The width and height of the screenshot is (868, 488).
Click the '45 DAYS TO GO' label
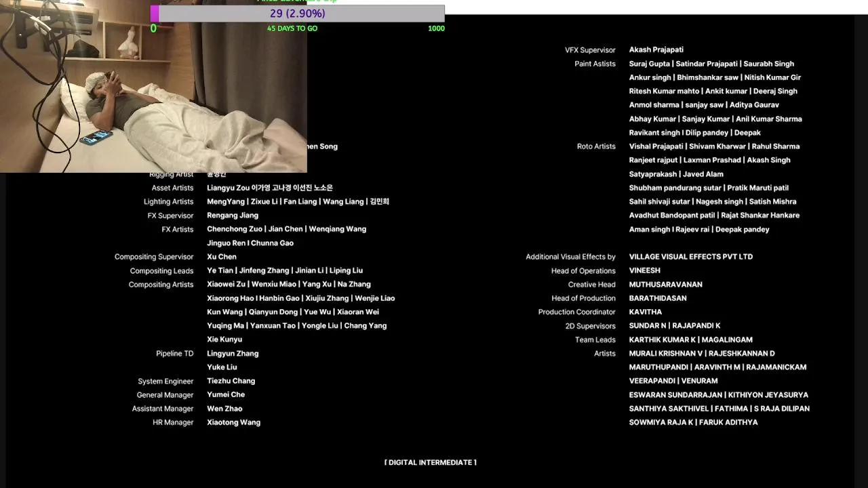[x=292, y=28]
